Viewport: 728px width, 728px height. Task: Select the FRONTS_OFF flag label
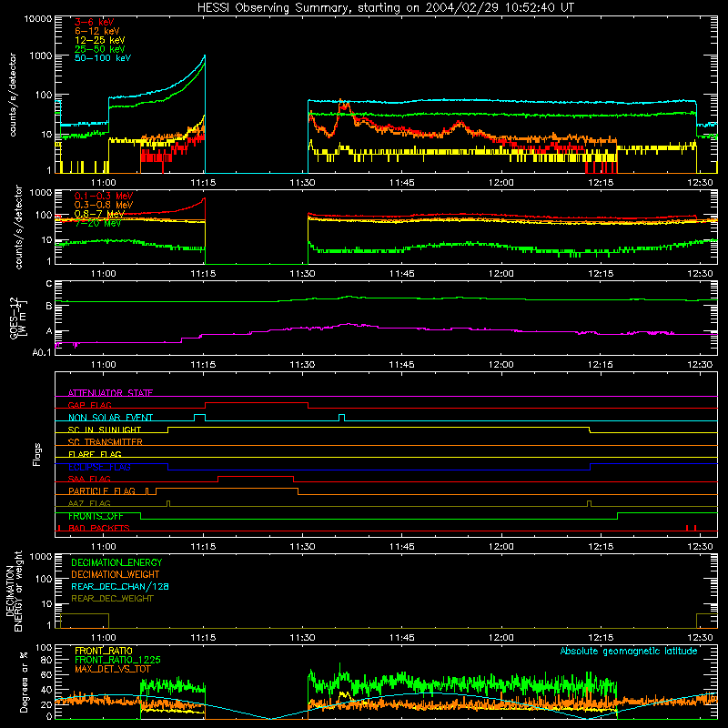(x=96, y=516)
